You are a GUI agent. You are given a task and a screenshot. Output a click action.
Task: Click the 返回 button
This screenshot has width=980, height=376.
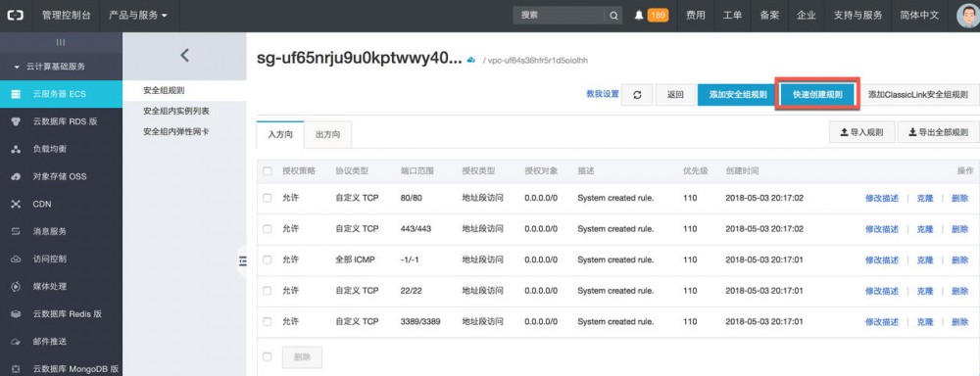(675, 95)
